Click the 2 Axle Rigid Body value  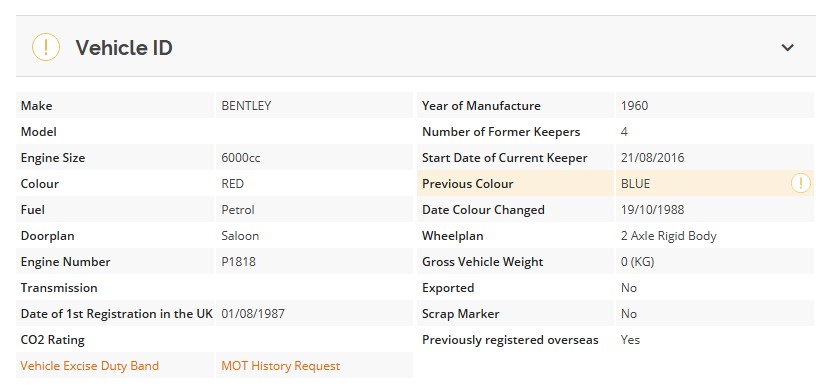coord(669,236)
